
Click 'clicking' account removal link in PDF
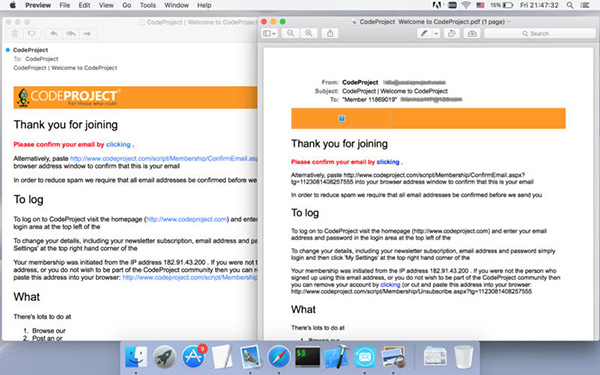(390, 285)
